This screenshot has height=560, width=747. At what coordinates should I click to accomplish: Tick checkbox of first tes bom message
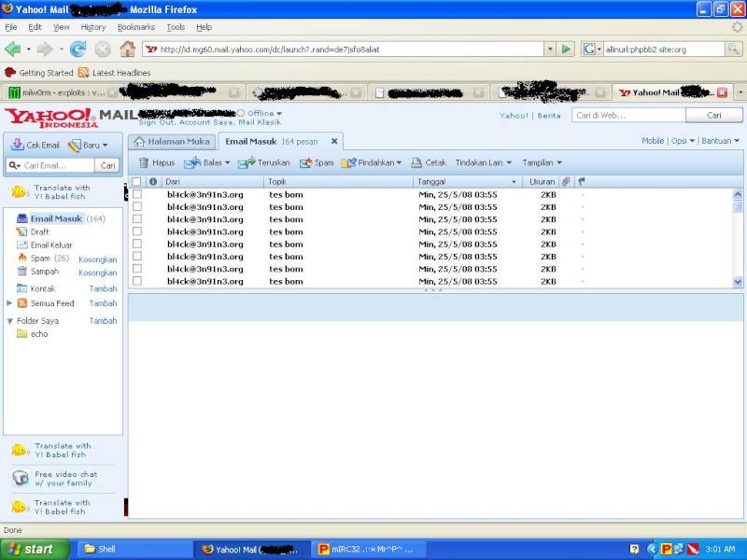137,194
